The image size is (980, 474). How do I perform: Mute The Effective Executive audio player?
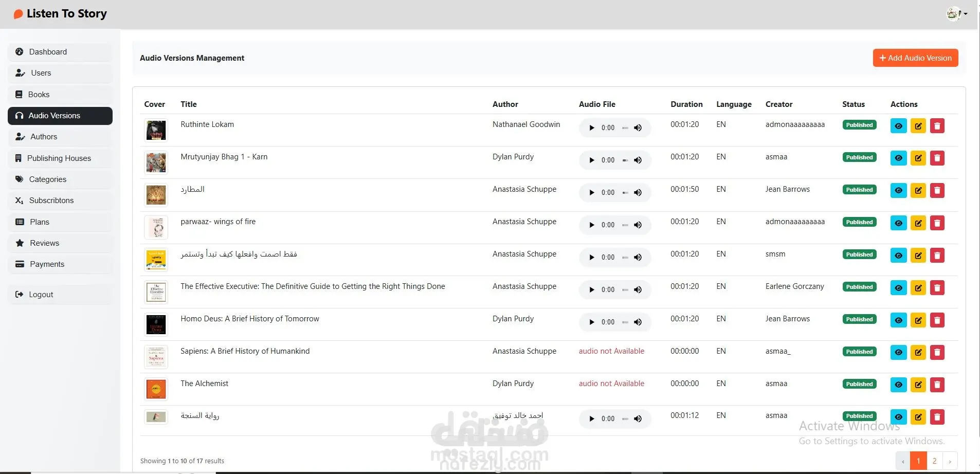(x=638, y=290)
